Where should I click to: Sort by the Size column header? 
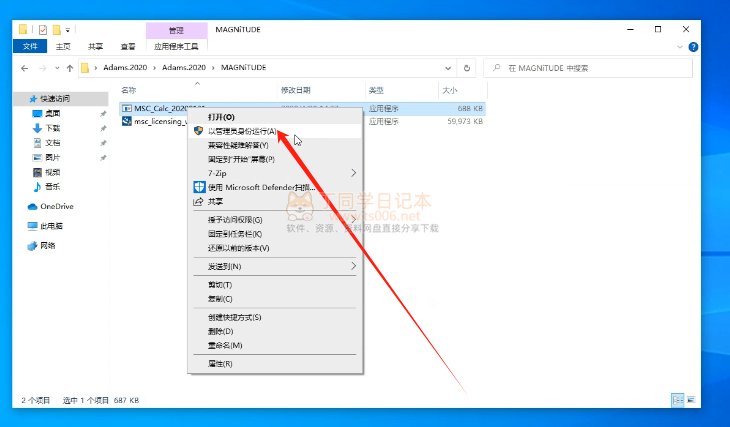450,90
